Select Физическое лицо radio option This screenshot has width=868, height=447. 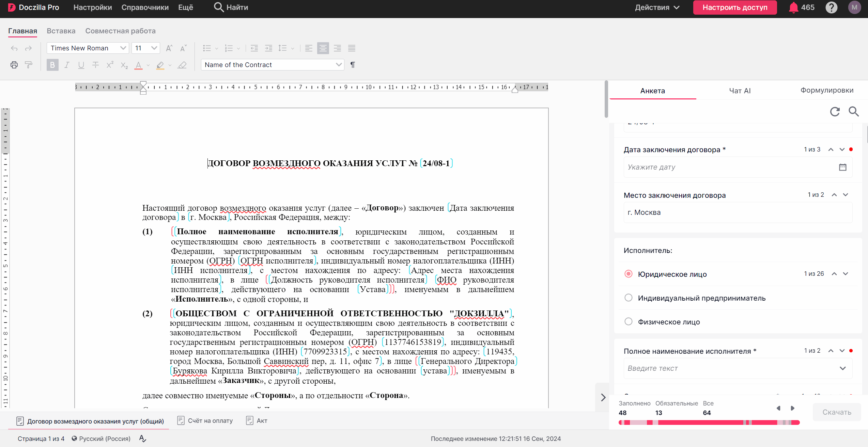coord(629,322)
